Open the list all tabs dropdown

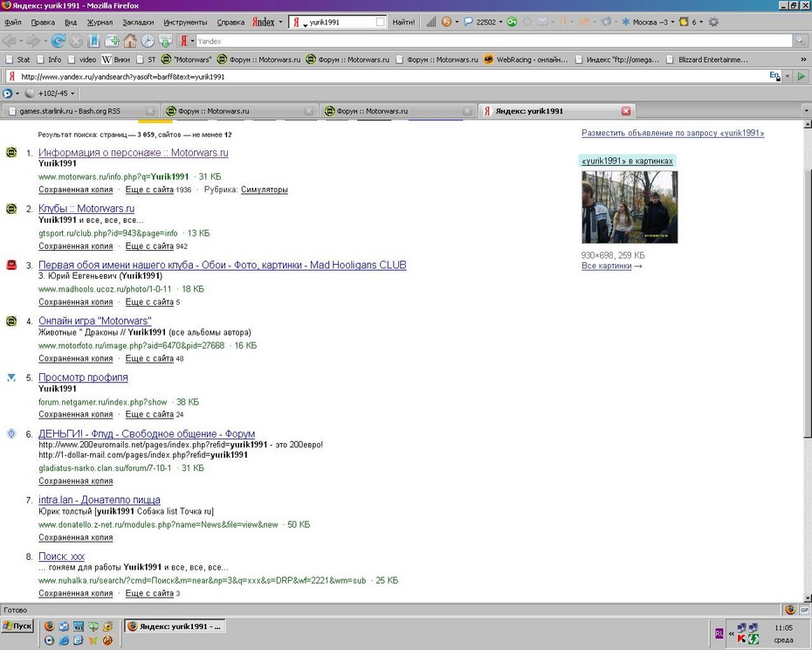(806, 111)
